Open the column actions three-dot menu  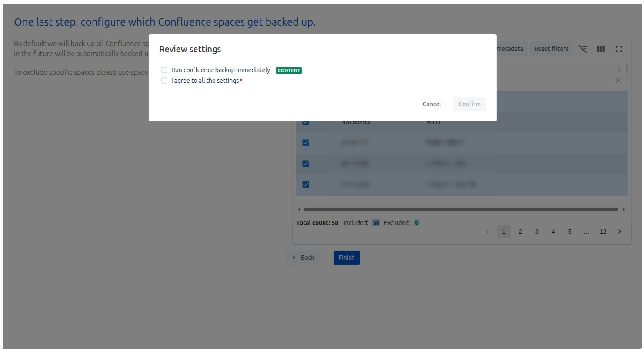(619, 69)
